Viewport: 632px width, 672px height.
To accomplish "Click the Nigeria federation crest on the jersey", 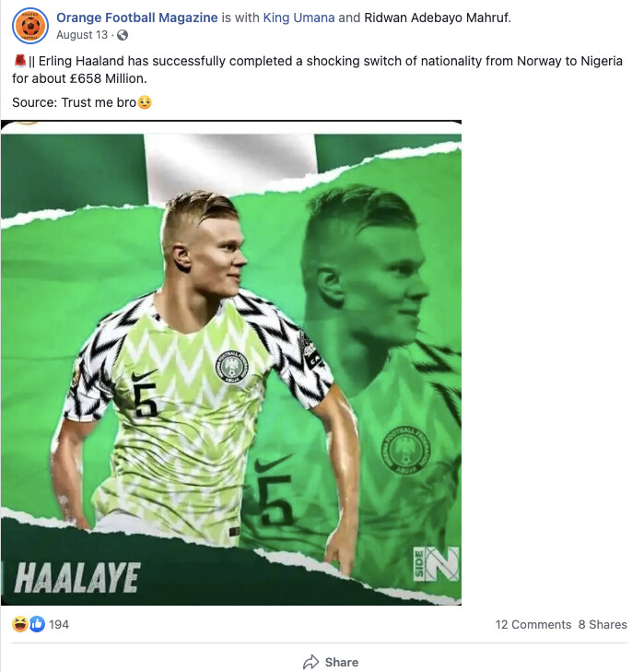I will (231, 367).
